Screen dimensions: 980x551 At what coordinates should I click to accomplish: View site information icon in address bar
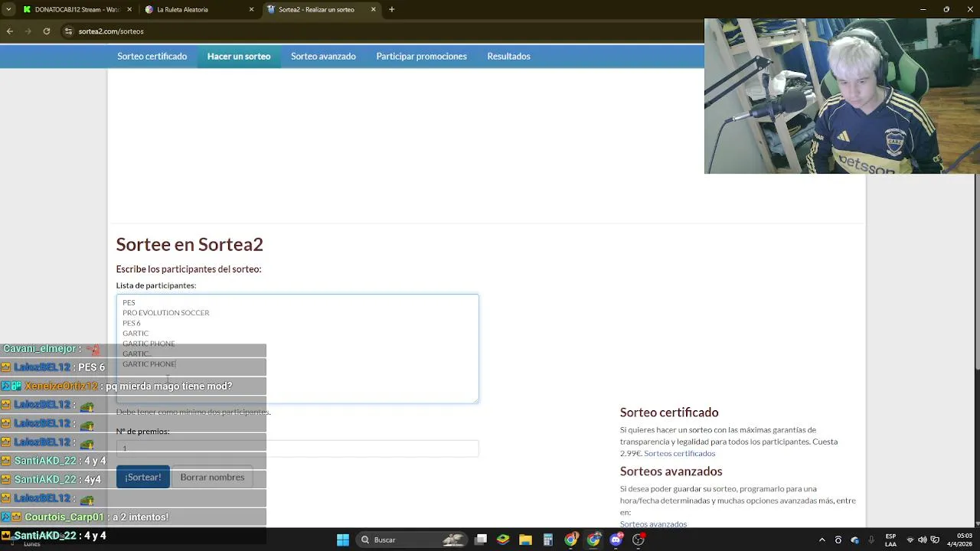[68, 31]
